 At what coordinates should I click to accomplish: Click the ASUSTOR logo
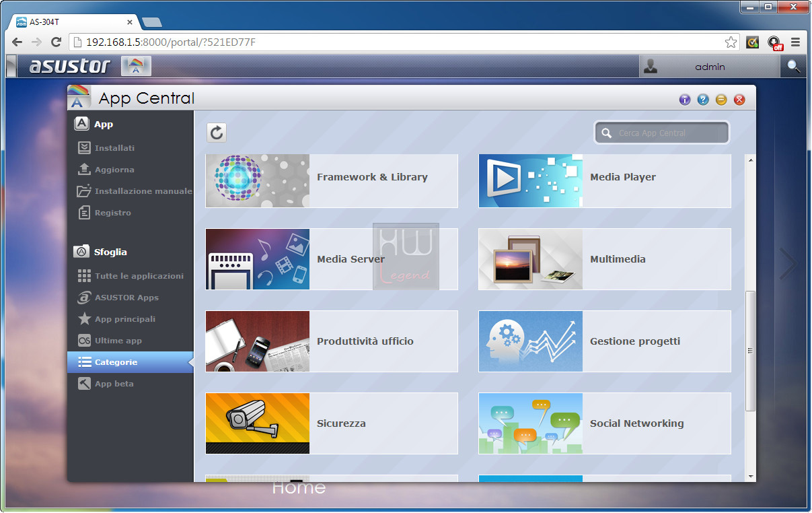(69, 66)
